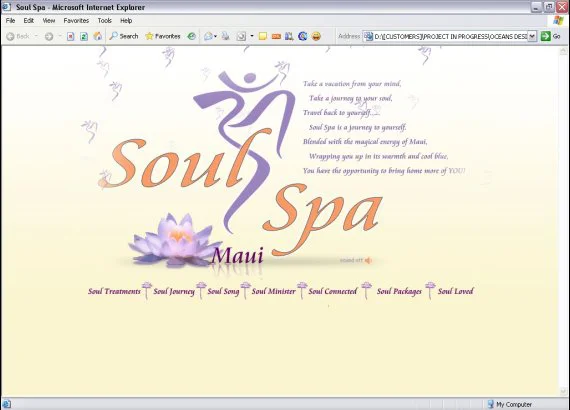The width and height of the screenshot is (570, 410).
Task: Click the page icon in status bar
Action: click(7, 404)
